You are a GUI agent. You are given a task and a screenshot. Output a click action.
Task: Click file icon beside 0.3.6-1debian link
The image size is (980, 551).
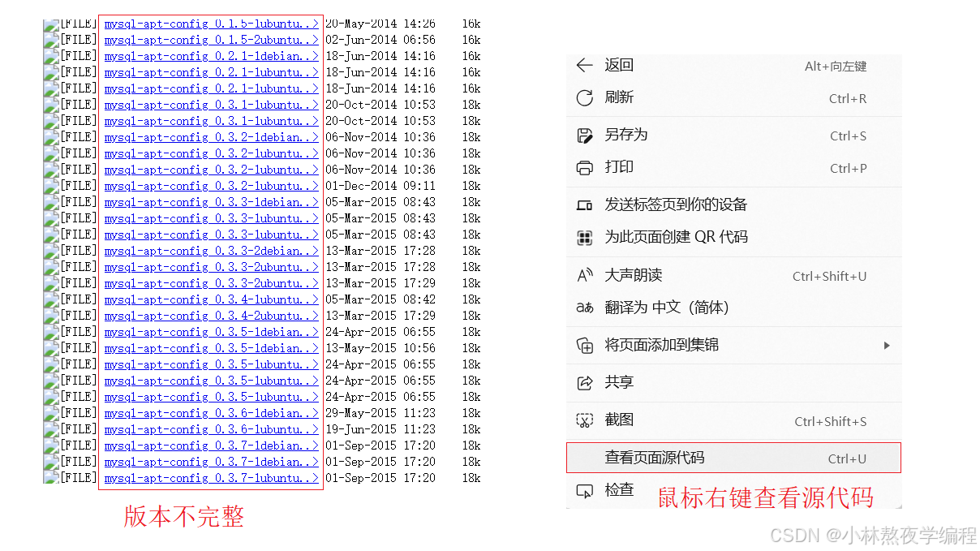click(x=50, y=413)
